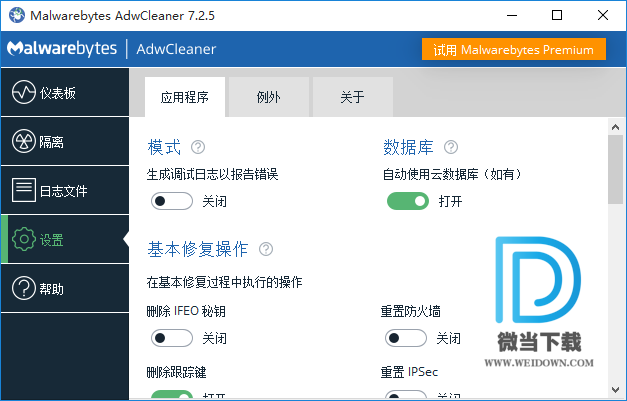The width and height of the screenshot is (627, 401).
Task: Click the help icon beside 模式
Action: (198, 147)
